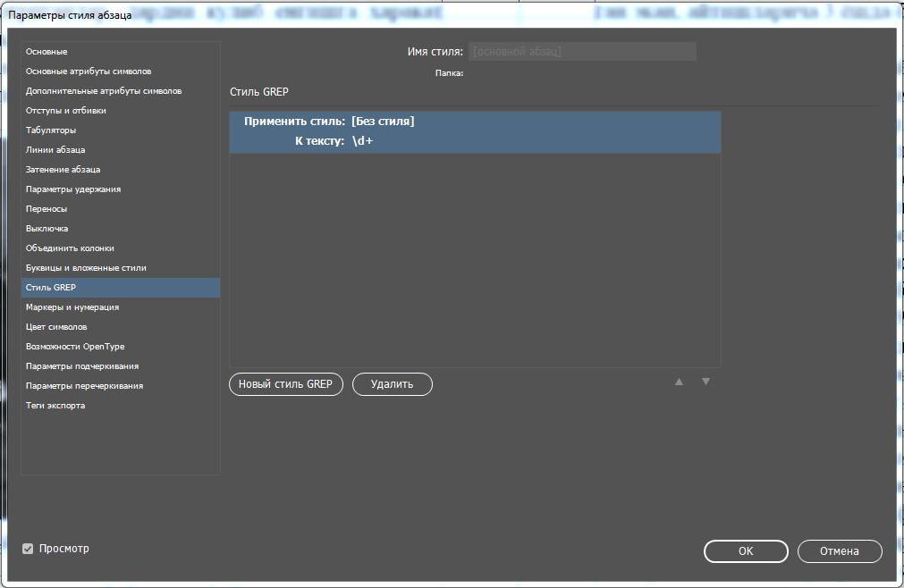Open Дополнительные атрибуты символов section

click(x=121, y=91)
